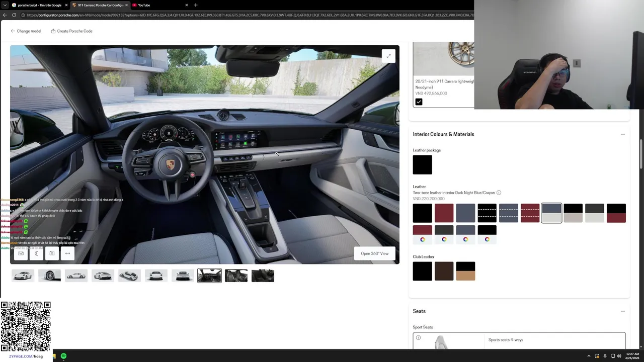This screenshot has height=362, width=644.
Task: Select the black and tan Club Leather swatch
Action: click(465, 271)
